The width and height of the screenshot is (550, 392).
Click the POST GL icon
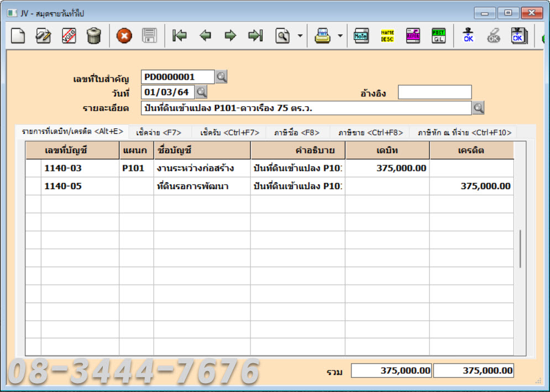438,35
